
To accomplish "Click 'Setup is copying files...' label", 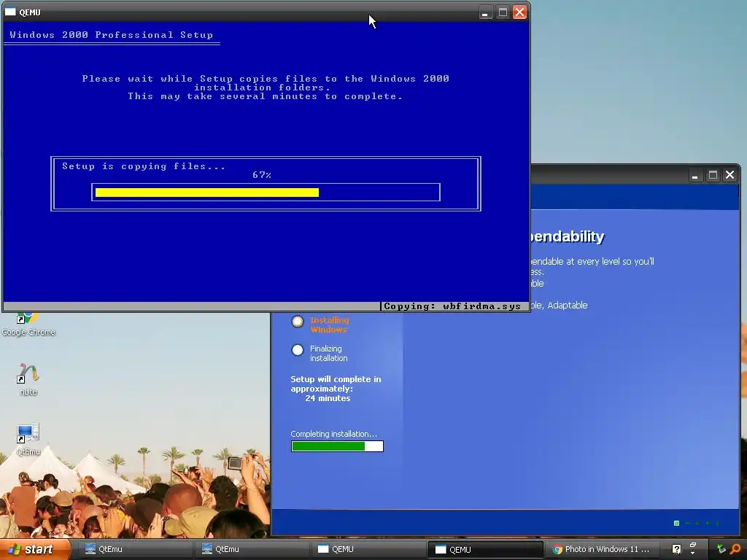I will (144, 166).
